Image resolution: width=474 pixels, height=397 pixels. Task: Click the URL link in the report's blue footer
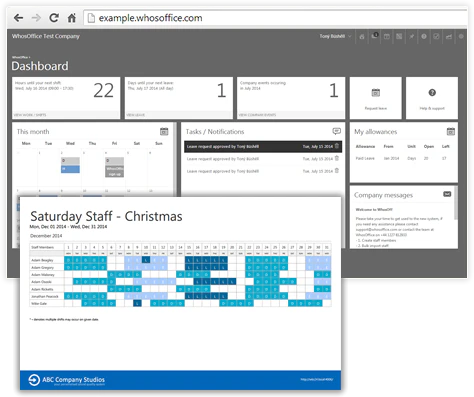point(316,379)
